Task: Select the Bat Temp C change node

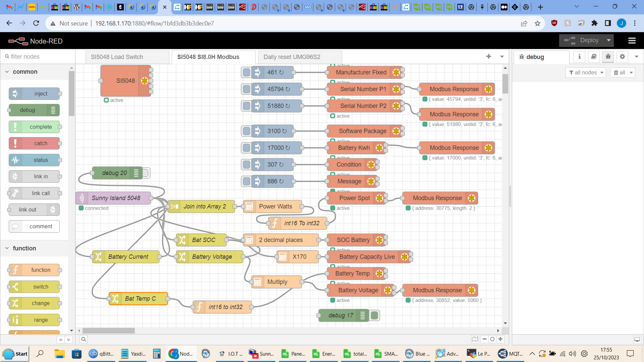Action: [x=138, y=299]
